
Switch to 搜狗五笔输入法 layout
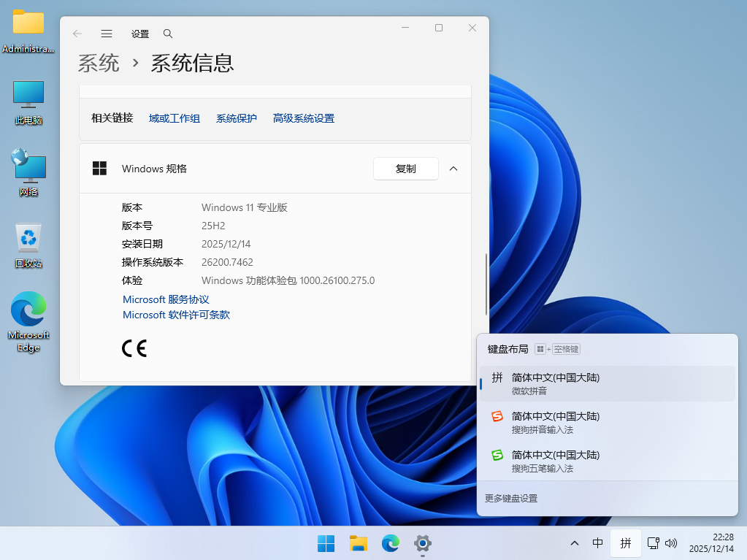[608, 461]
